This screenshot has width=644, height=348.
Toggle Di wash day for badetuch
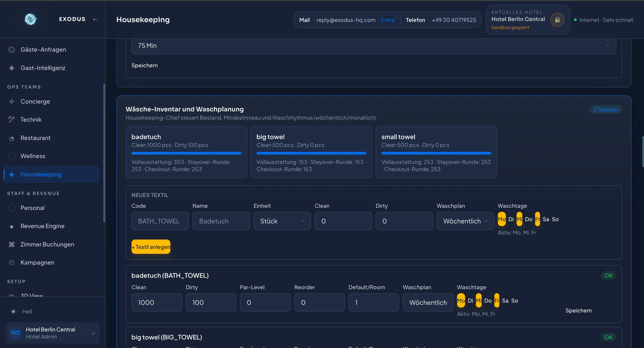point(470,301)
